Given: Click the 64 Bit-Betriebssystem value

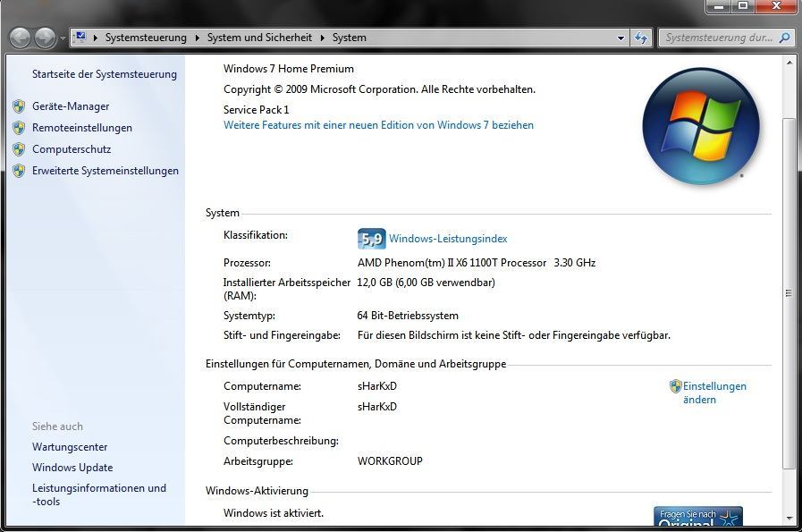Looking at the screenshot, I should tap(408, 316).
